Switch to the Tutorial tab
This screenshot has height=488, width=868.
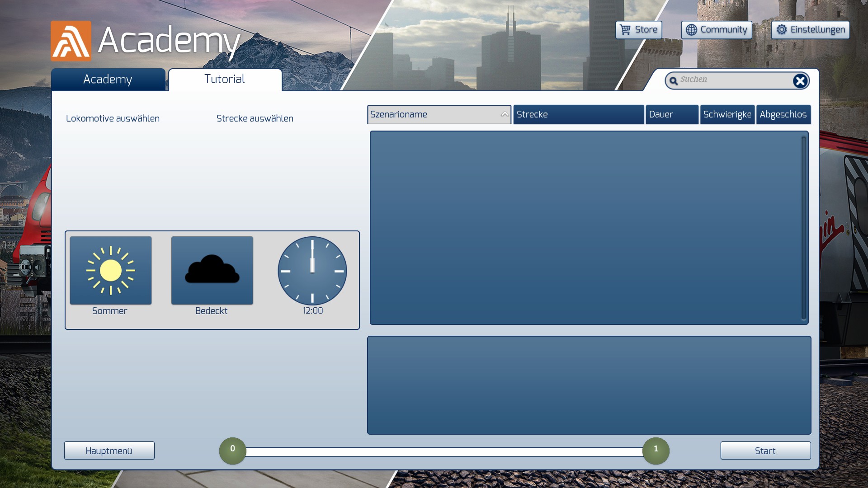(225, 80)
